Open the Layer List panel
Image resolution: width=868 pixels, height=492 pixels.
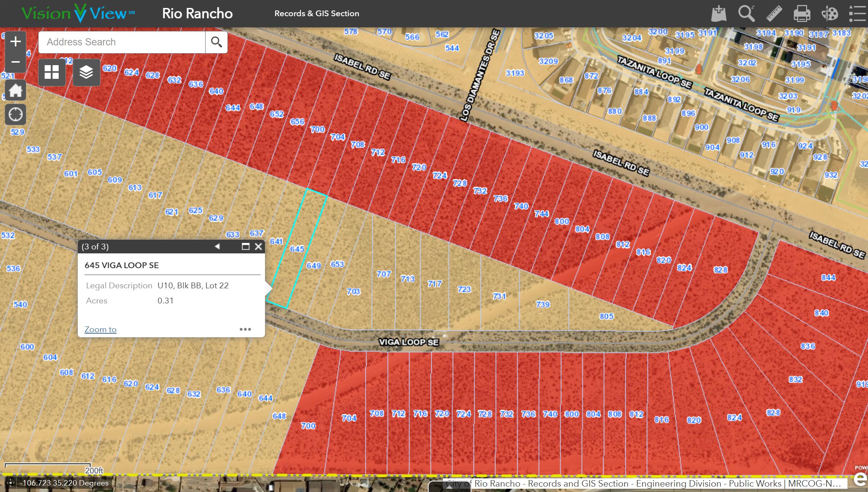pos(86,72)
